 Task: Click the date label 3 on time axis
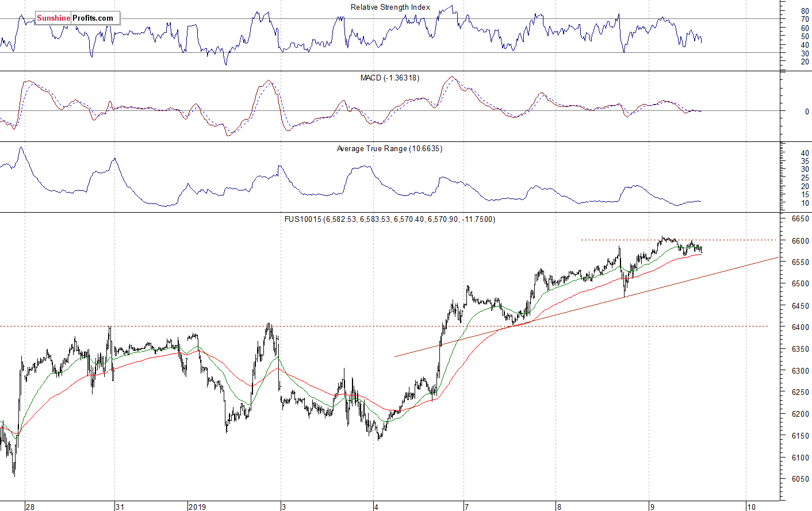tap(284, 506)
